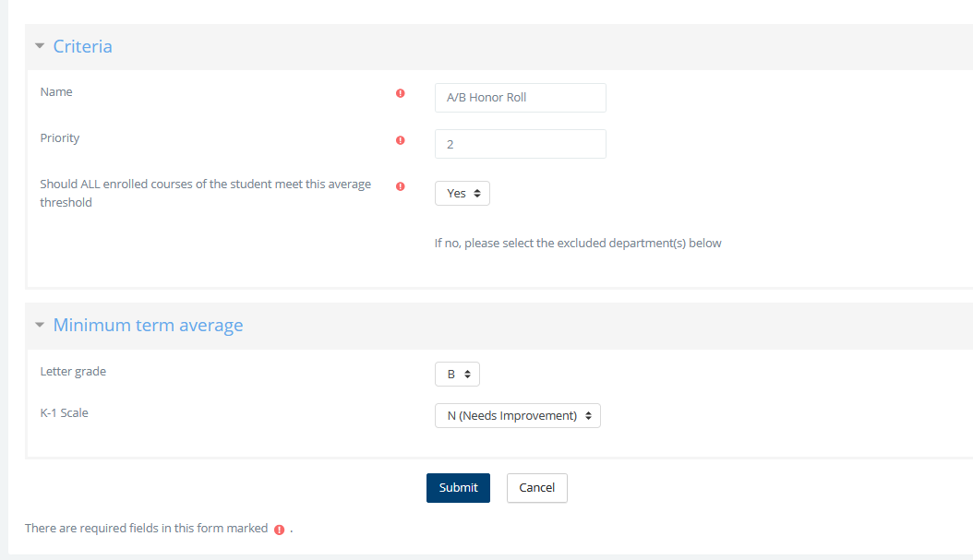The width and height of the screenshot is (973, 560).
Task: Open the Letter grade dropdown showing B
Action: coord(457,375)
